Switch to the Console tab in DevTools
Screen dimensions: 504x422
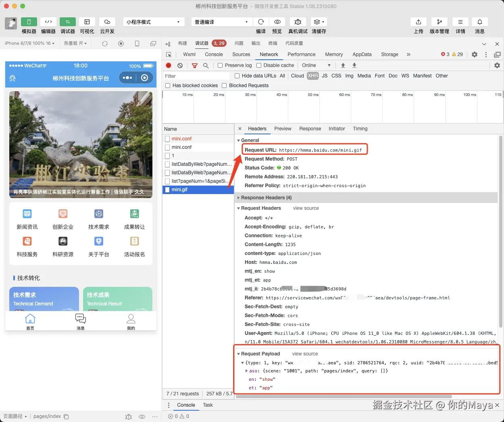coord(214,54)
